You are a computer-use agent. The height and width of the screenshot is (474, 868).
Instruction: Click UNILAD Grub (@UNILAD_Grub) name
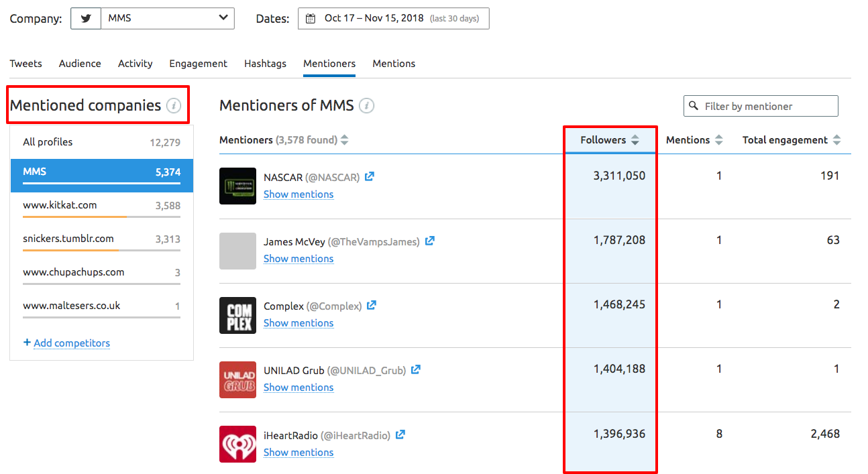(x=335, y=370)
